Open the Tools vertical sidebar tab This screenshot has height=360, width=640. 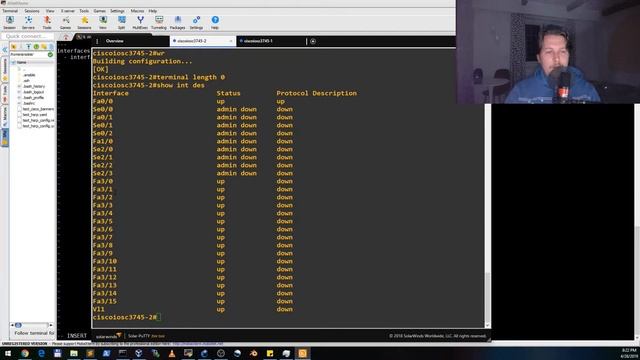(5, 92)
